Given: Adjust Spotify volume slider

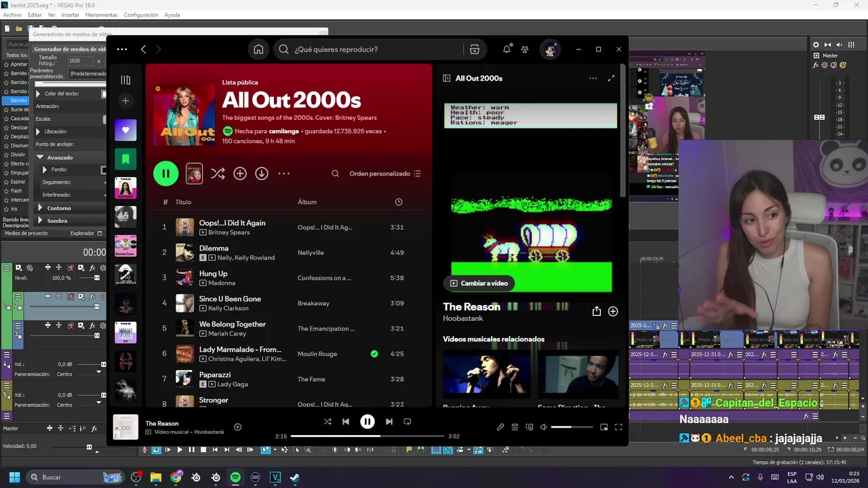Looking at the screenshot, I should [x=571, y=427].
